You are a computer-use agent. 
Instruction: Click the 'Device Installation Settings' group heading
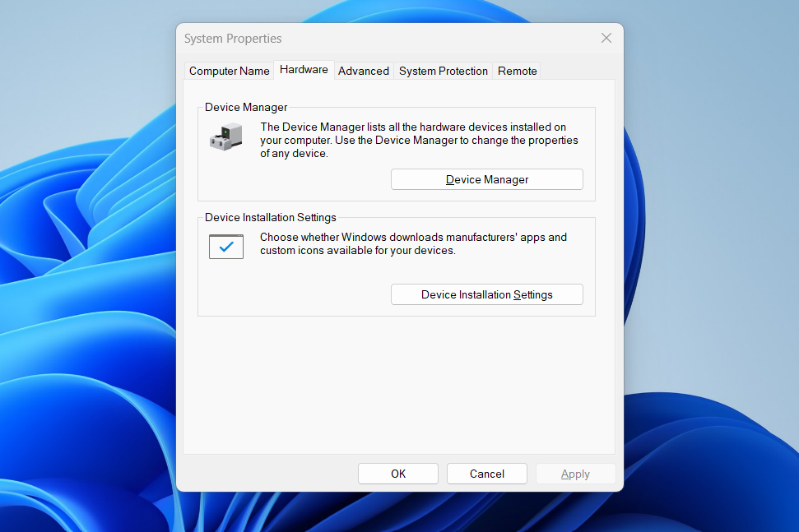coord(270,217)
